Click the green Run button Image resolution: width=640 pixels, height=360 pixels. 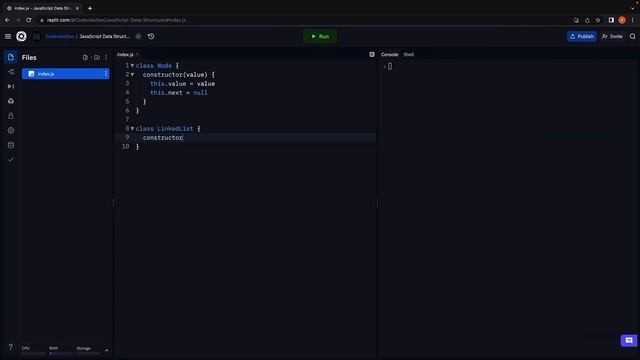click(320, 36)
